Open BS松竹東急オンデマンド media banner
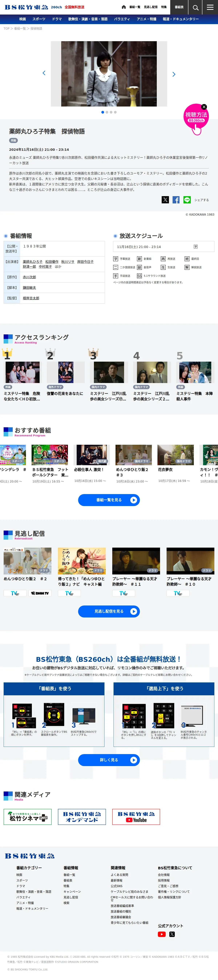Viewport: 218px width, 980px height. 82,817
